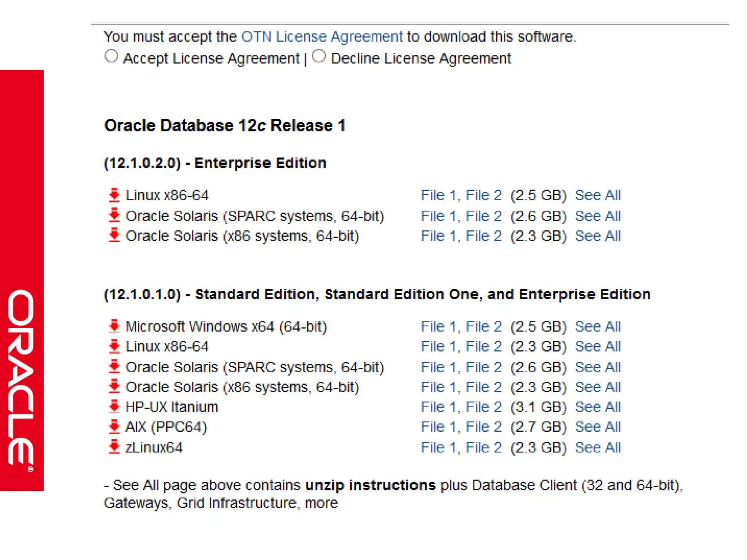Download File 2 for Enterprise Solaris SPARC

coord(483,216)
